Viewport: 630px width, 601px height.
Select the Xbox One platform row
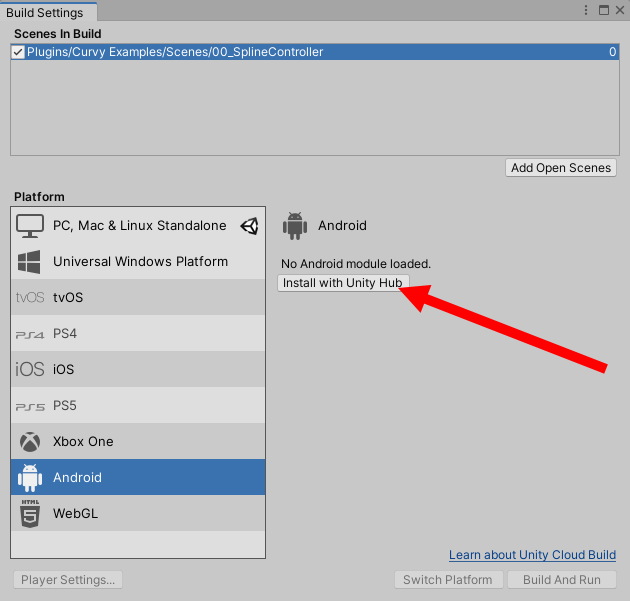click(x=138, y=441)
